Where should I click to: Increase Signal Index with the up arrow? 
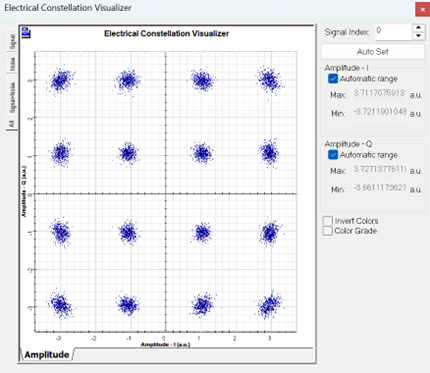click(419, 28)
